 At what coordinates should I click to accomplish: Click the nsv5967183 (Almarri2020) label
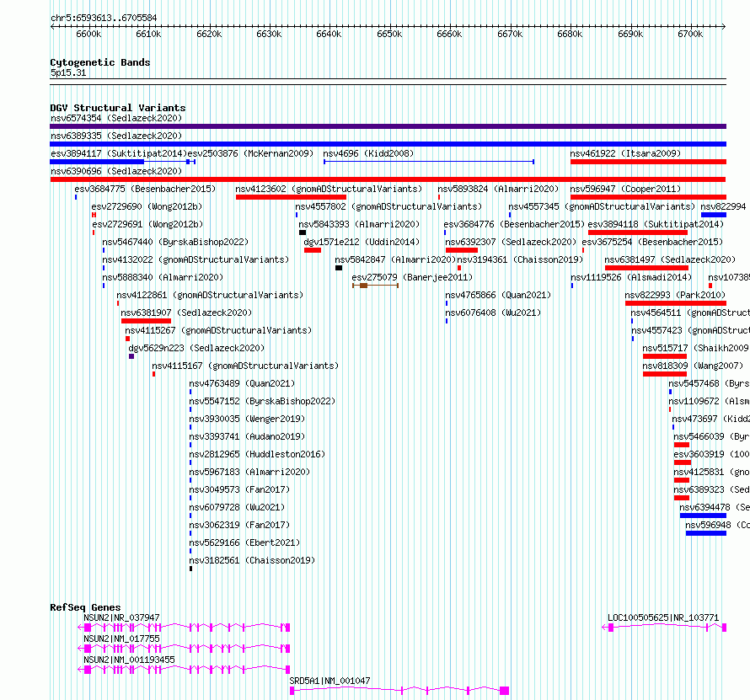[249, 472]
